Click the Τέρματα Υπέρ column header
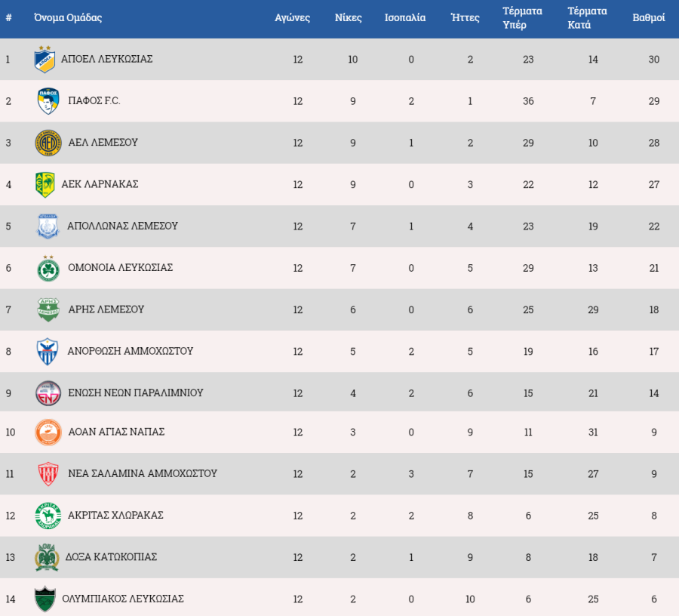Viewport: 679px width, 616px height. click(522, 18)
